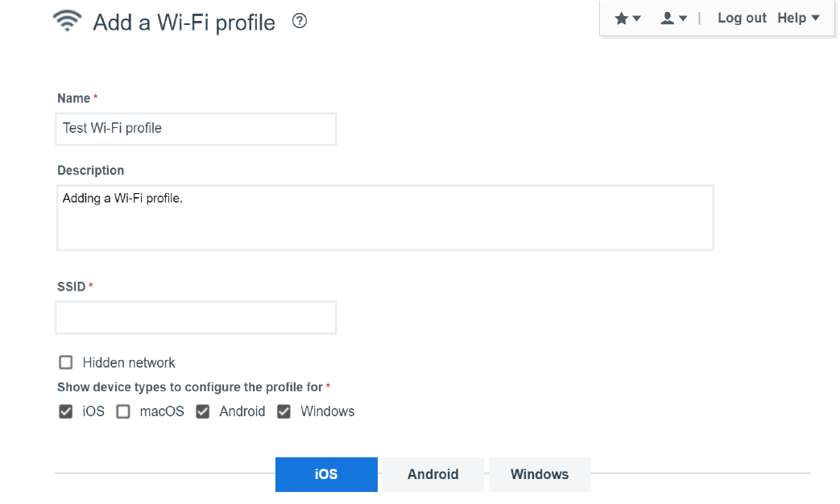This screenshot has width=840, height=504.
Task: Click the user account icon
Action: click(667, 19)
